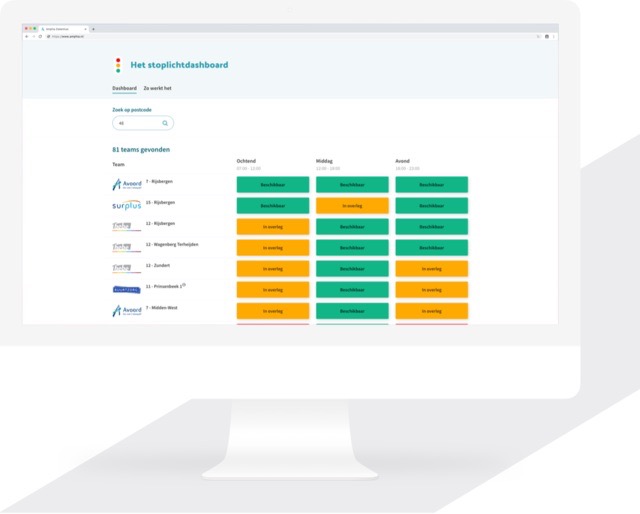This screenshot has height=514, width=640.
Task: Click the browser forward arrow
Action: (33, 36)
